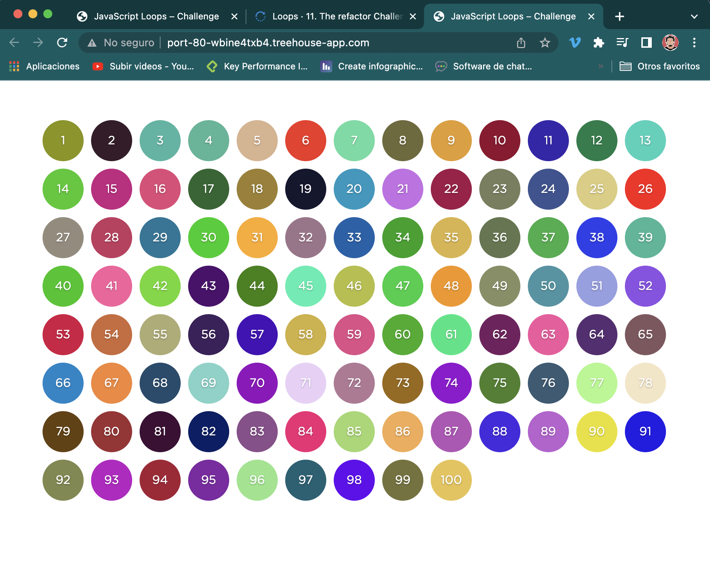
Task: Toggle the browser side panel
Action: point(646,43)
